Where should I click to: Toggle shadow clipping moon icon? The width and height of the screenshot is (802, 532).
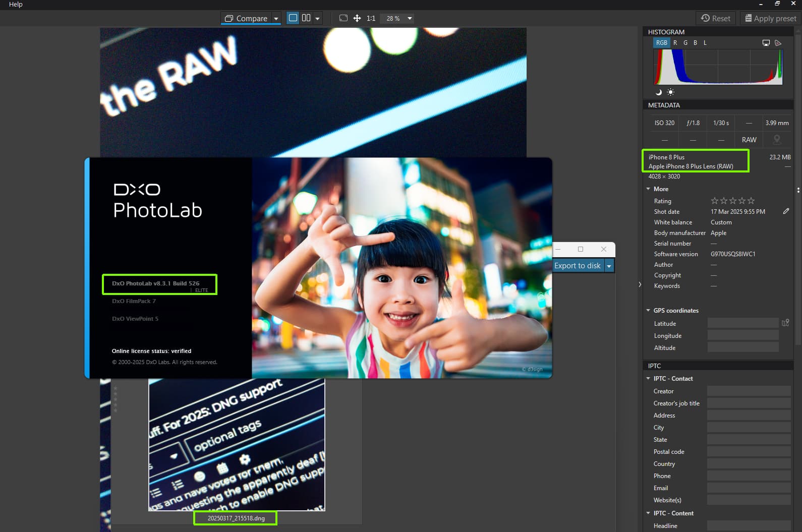(658, 92)
